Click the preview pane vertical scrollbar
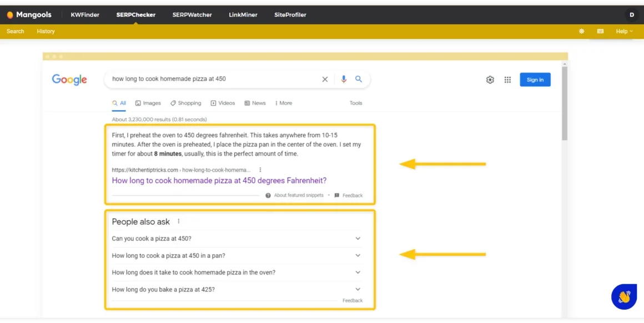Screen dimensions: 644x323 click(x=565, y=103)
